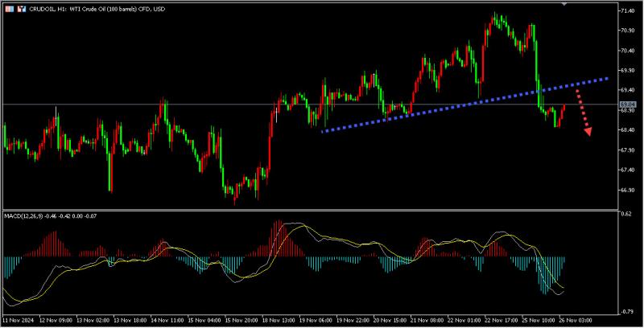Click the 71.40 price axis label

pos(627,10)
